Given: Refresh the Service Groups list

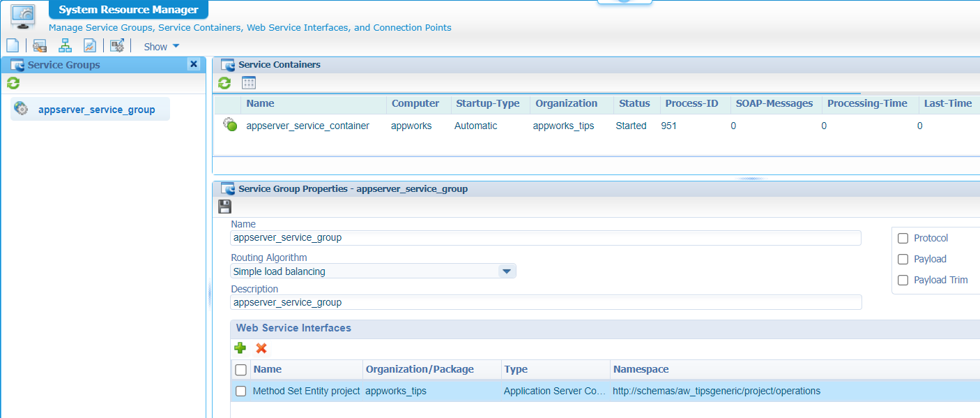Looking at the screenshot, I should coord(13,84).
